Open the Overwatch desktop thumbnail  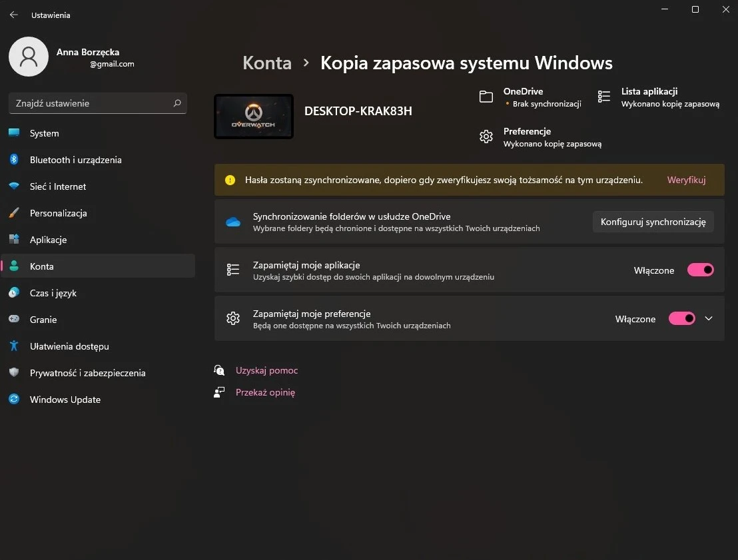point(253,116)
